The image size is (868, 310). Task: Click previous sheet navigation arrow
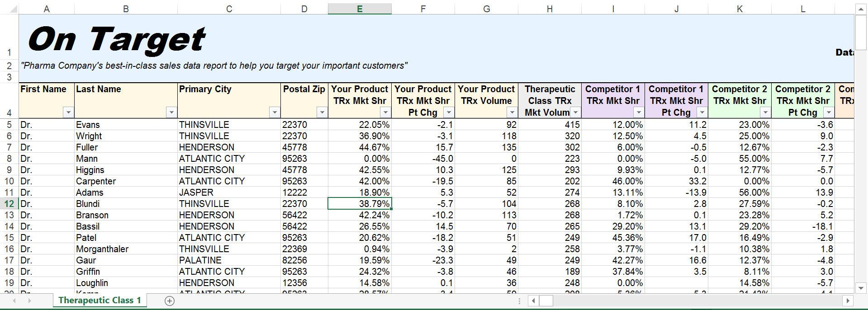click(14, 301)
